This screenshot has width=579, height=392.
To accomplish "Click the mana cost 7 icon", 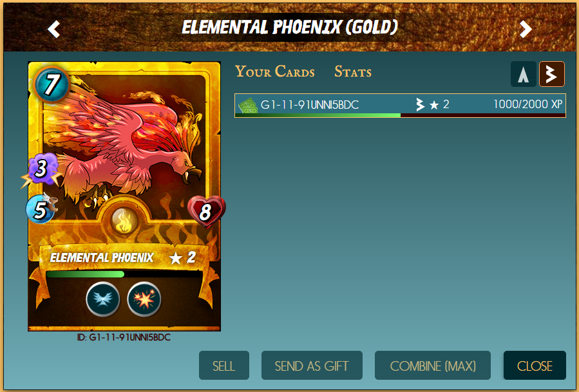I will click(52, 84).
